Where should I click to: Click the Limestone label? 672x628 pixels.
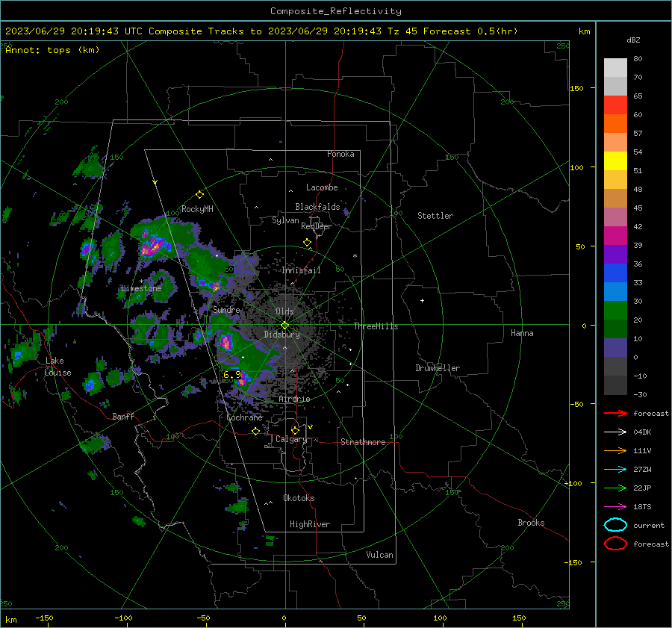141,288
